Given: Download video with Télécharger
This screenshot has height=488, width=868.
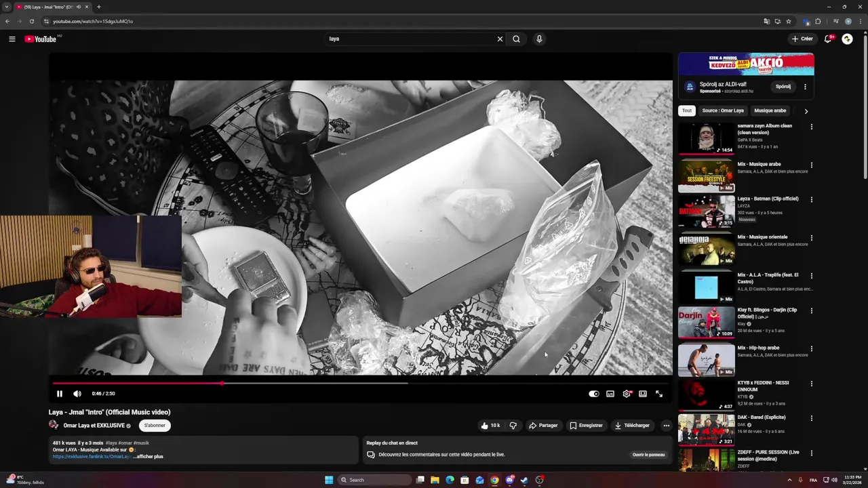Looking at the screenshot, I should (632, 426).
